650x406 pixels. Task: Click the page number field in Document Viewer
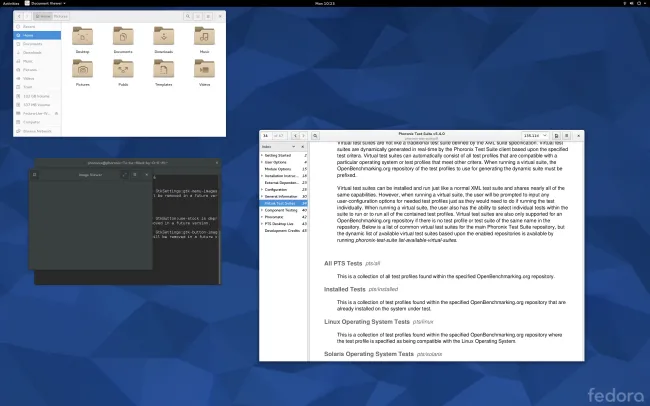click(266, 136)
